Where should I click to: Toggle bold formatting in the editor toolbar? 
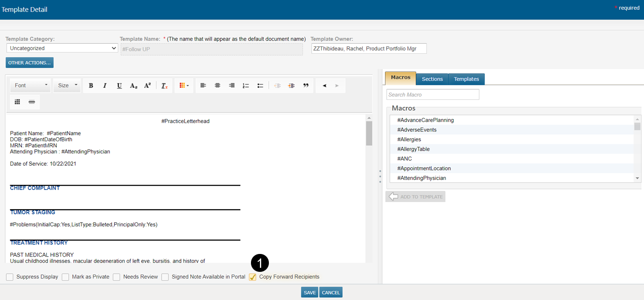click(x=91, y=85)
